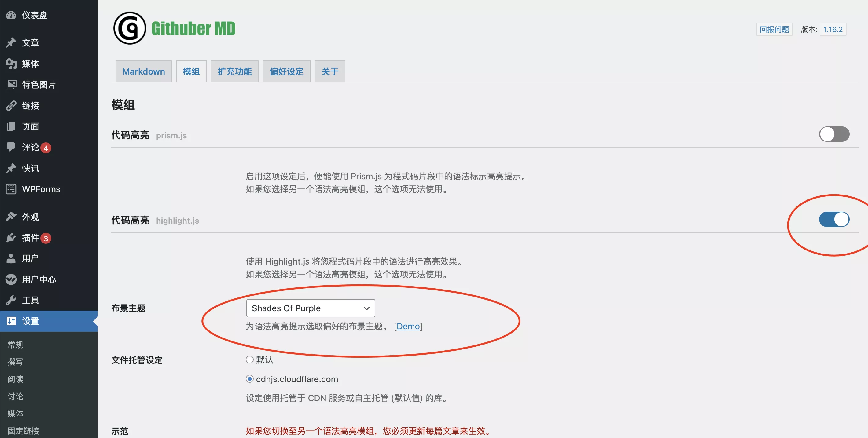868x438 pixels.
Task: Open the 工具 sidebar menu
Action: 30,300
